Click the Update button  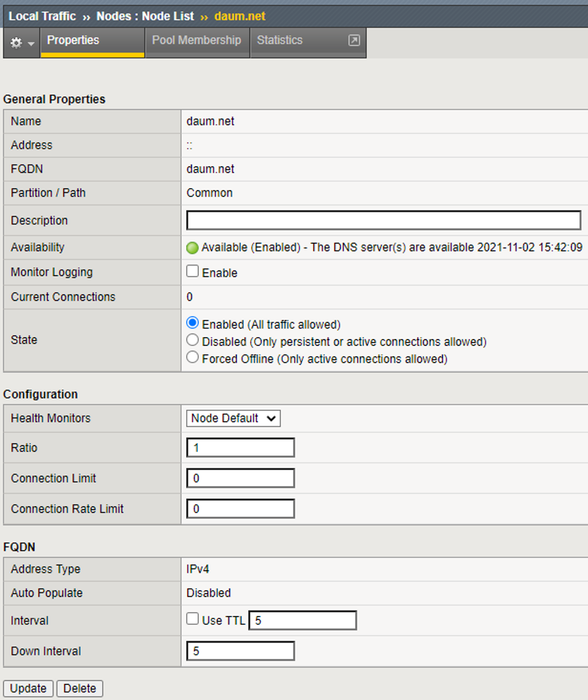click(28, 688)
